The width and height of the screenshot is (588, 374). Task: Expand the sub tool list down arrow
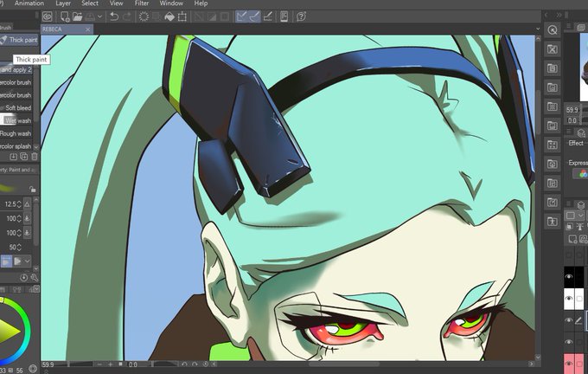[36, 147]
